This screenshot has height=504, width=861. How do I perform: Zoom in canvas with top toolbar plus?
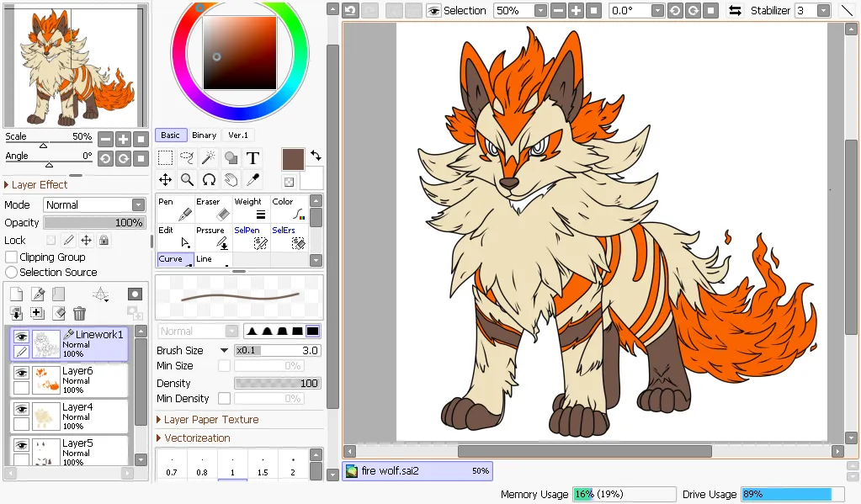pyautogui.click(x=576, y=10)
